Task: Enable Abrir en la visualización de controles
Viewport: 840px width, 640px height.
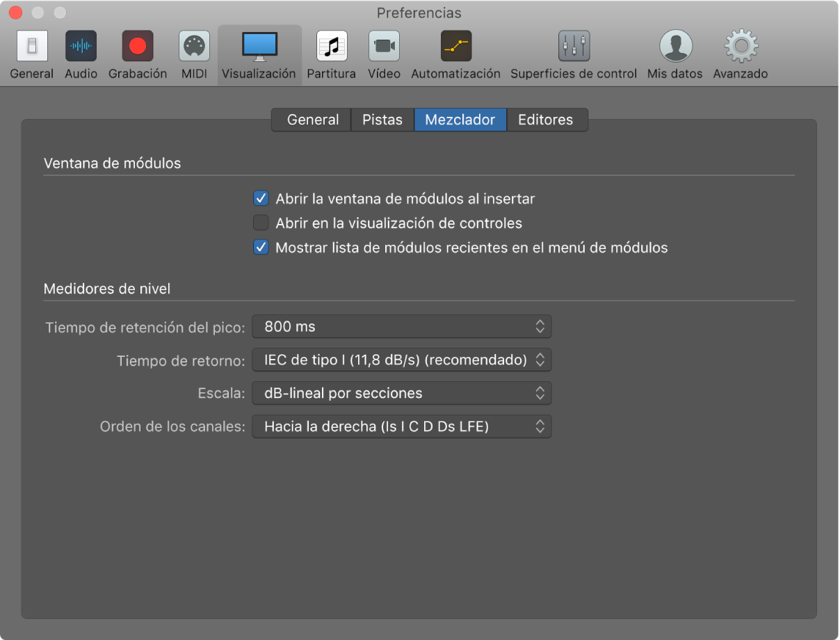Action: coord(261,223)
